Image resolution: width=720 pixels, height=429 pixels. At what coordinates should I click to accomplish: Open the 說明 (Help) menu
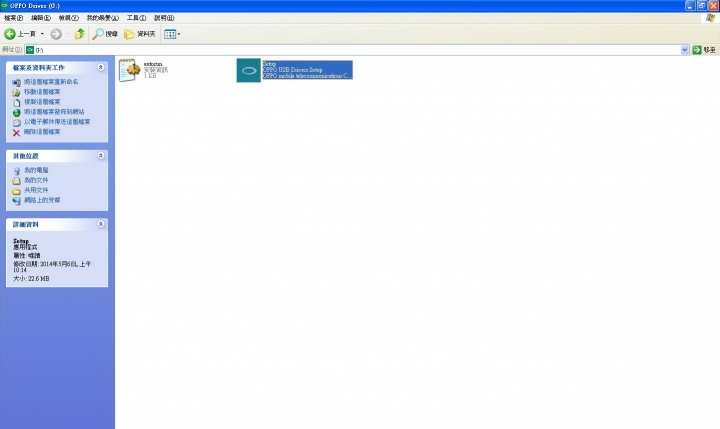pos(164,18)
